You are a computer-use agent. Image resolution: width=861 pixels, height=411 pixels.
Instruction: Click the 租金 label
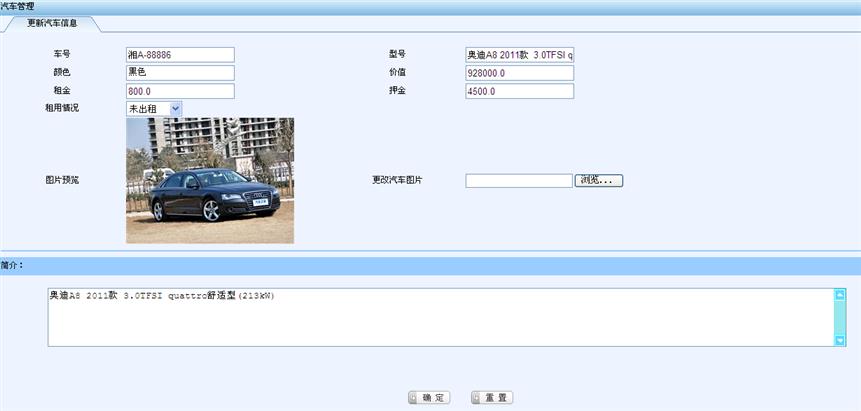(x=62, y=90)
